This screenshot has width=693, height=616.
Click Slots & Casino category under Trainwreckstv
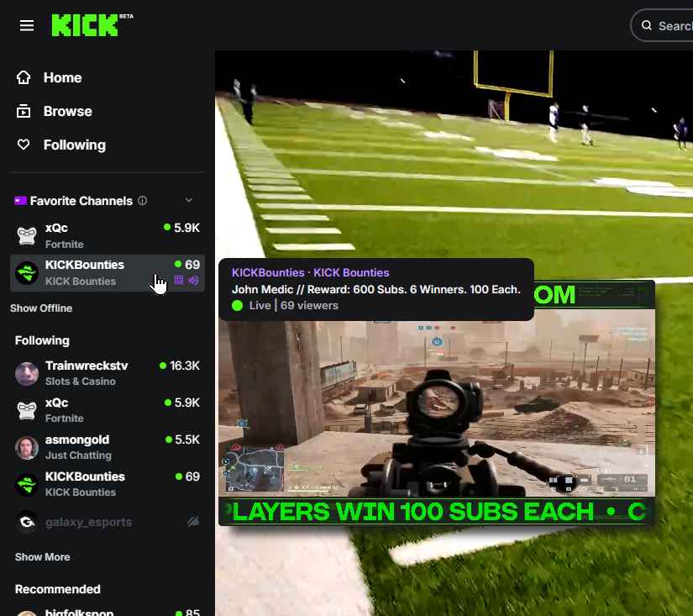tap(81, 382)
